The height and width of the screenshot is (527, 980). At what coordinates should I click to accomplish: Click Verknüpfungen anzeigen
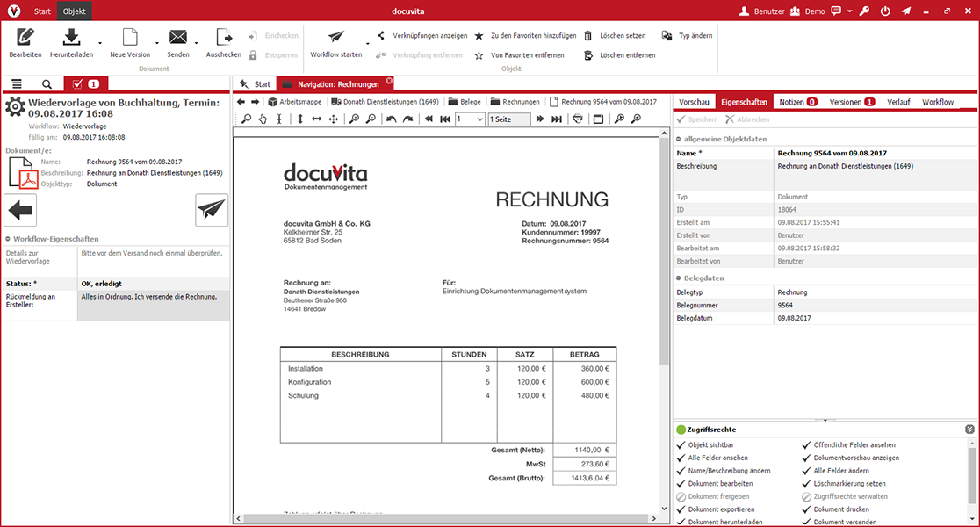pyautogui.click(x=422, y=36)
